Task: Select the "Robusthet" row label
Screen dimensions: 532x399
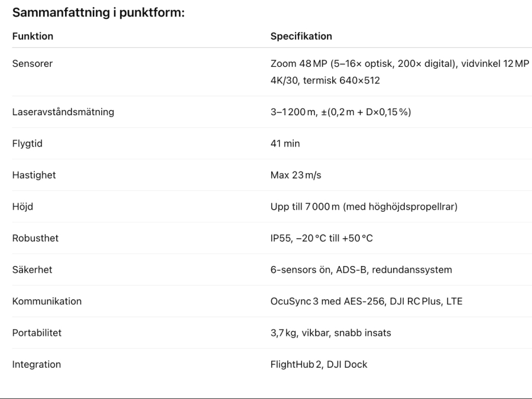Action: pyautogui.click(x=35, y=238)
